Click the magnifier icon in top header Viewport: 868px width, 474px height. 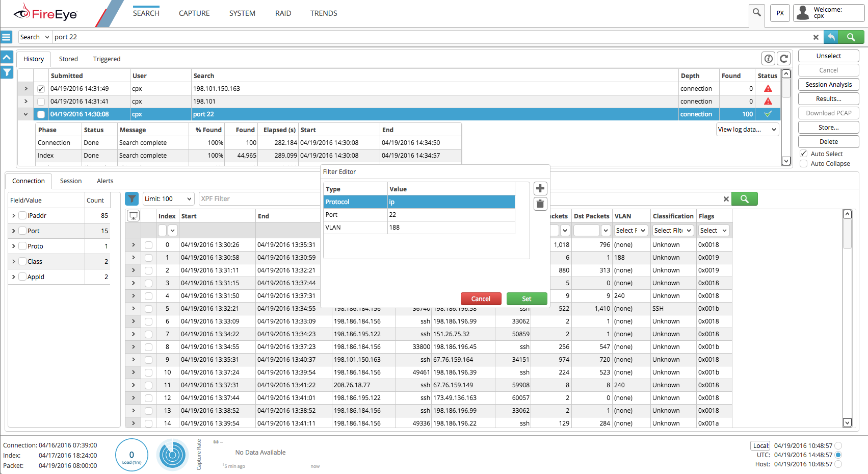(x=757, y=13)
